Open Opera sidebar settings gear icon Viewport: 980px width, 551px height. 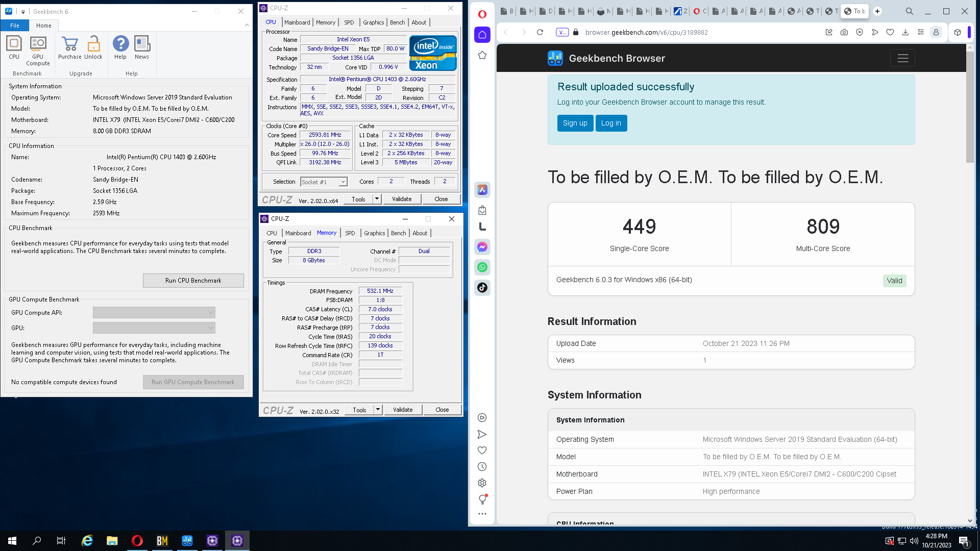click(x=482, y=483)
